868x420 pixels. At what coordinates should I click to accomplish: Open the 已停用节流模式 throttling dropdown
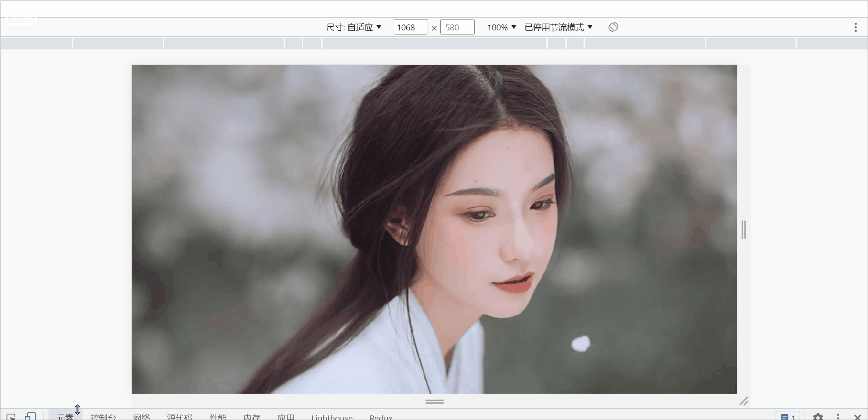click(558, 27)
